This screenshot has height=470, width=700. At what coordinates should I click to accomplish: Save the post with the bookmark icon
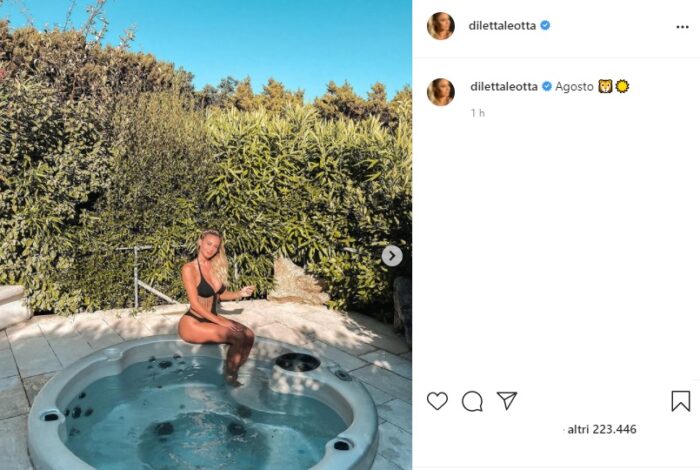click(x=680, y=401)
